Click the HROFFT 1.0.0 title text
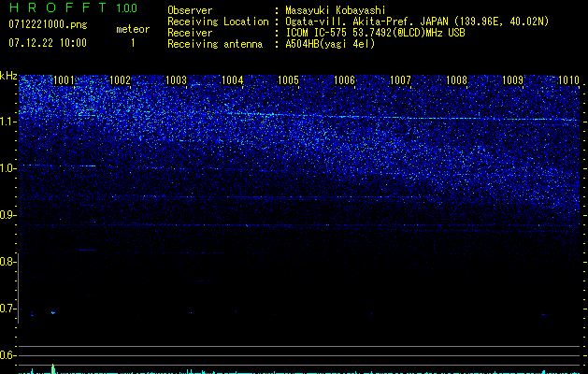The image size is (588, 374). tap(73, 7)
